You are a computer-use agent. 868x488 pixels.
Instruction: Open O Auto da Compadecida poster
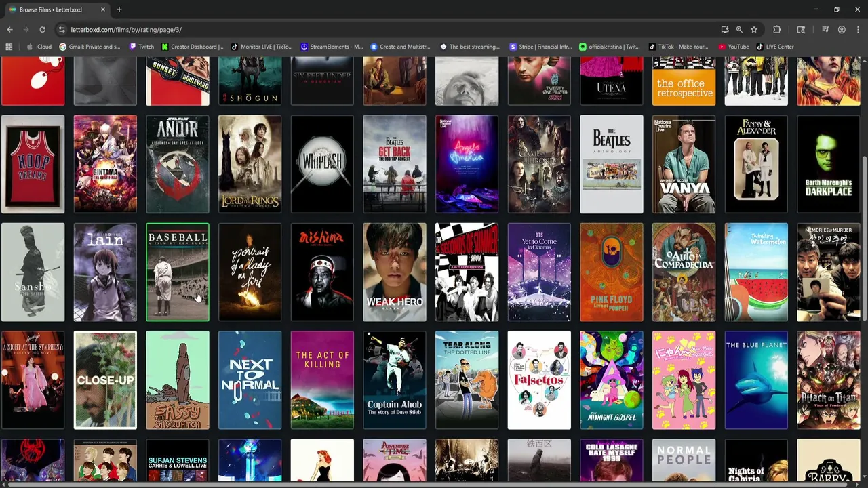pos(684,272)
